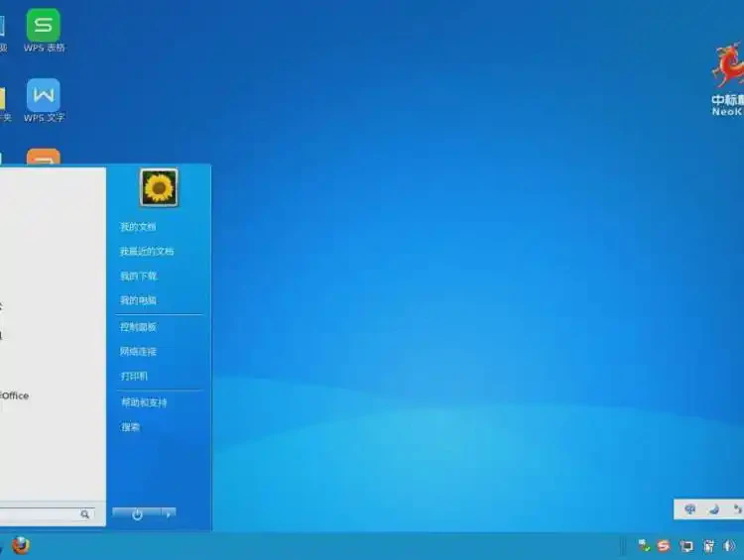Viewport: 744px width, 560px height.
Task: Launch Firefox from the taskbar
Action: click(x=21, y=546)
